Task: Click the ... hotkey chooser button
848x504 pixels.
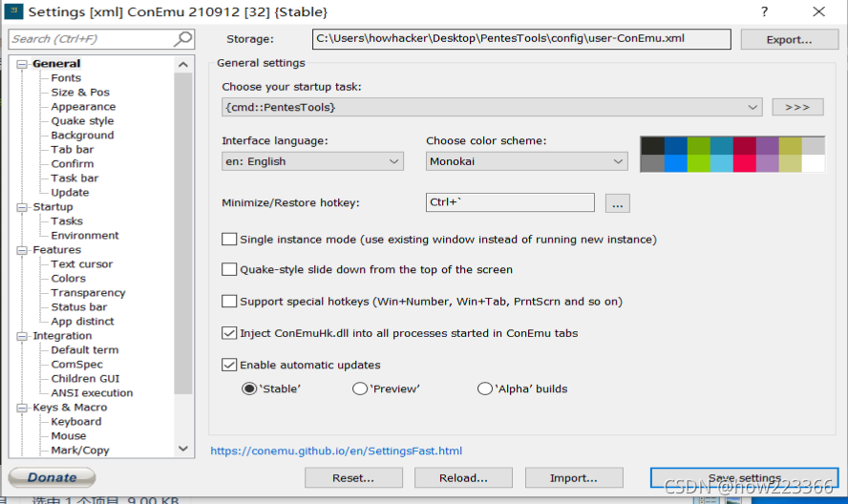Action: 617,203
